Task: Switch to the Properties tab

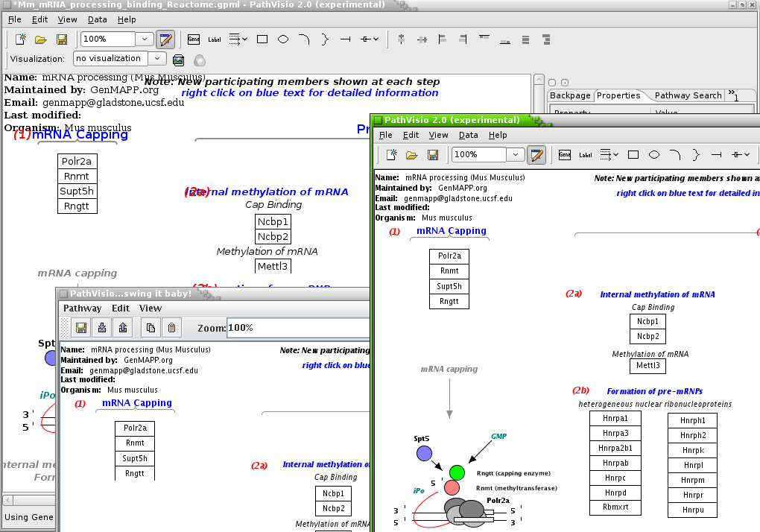Action: [x=618, y=95]
